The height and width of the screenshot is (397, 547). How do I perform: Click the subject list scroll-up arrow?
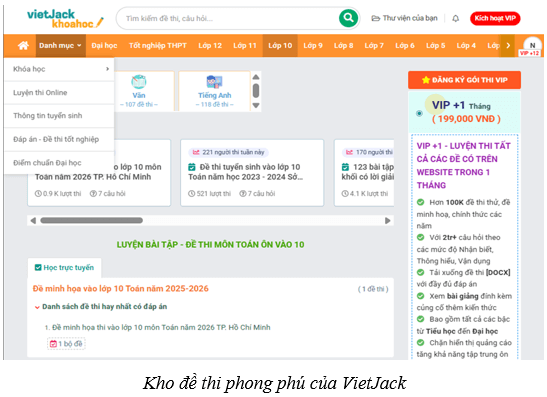tap(256, 77)
